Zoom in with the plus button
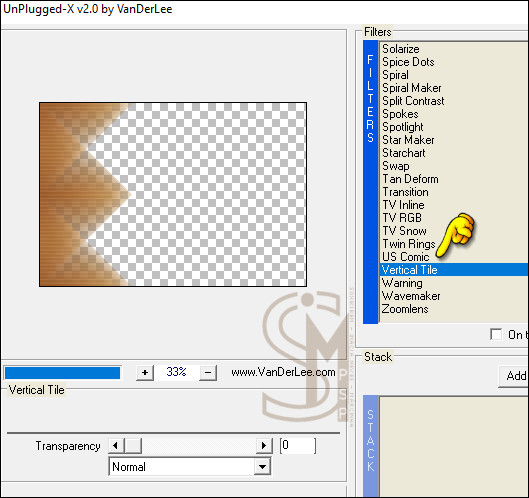 [x=145, y=372]
